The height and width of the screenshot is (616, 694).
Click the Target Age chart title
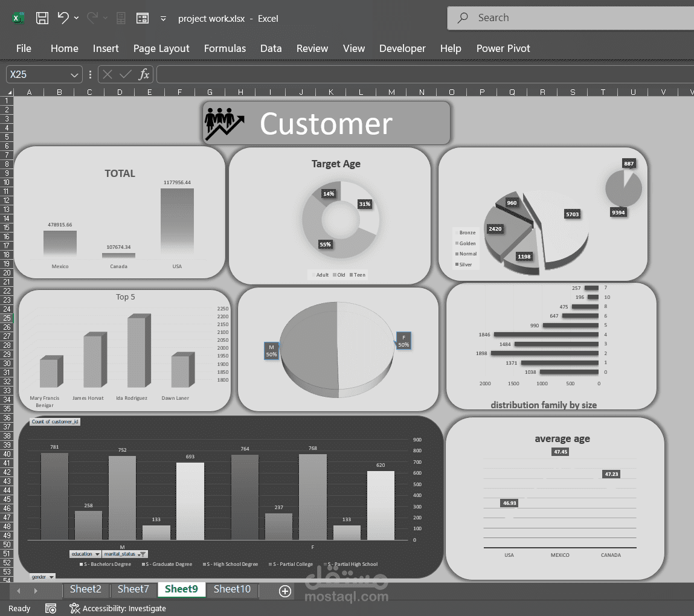tap(336, 164)
